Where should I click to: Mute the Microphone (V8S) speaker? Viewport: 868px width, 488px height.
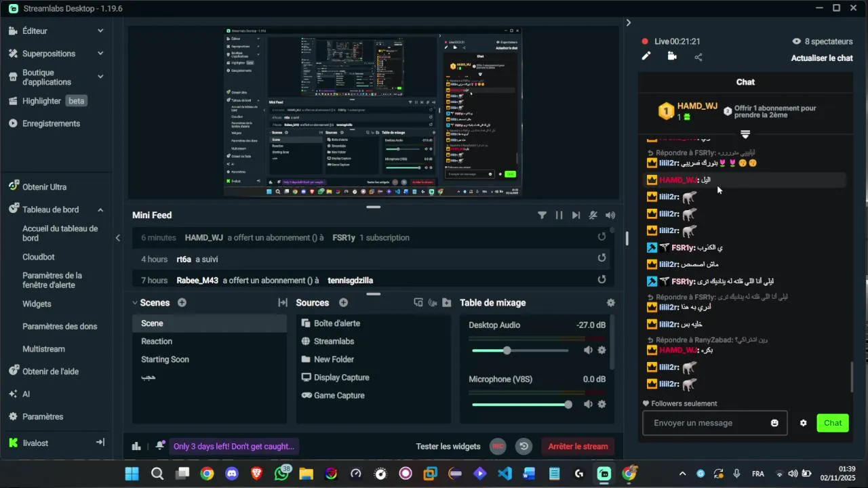pos(588,405)
